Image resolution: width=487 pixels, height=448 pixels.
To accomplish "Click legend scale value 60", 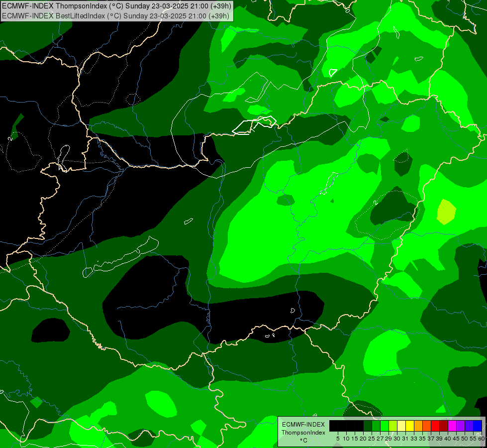I will [482, 439].
